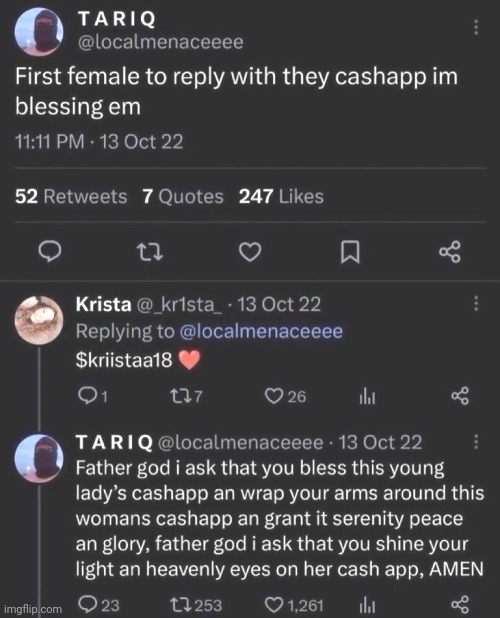Like the main tweet with heart icon
Image resolution: width=500 pixels, height=618 pixels.
pyautogui.click(x=250, y=252)
